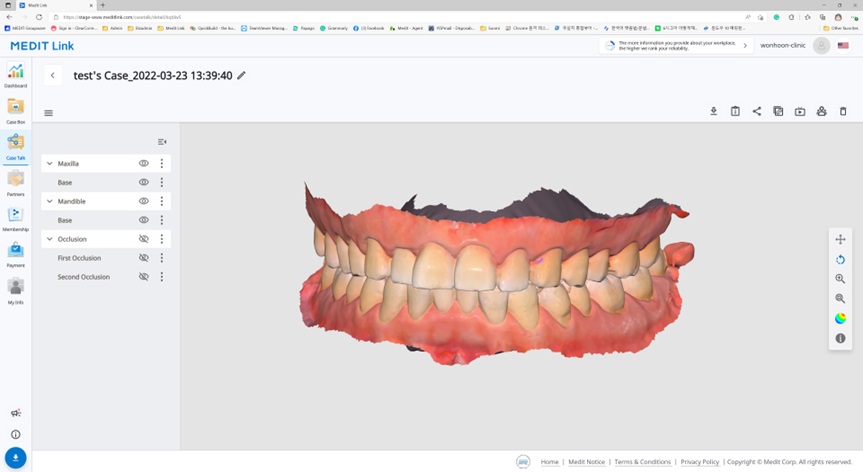Image resolution: width=863 pixels, height=472 pixels.
Task: Toggle Mandible eye visibility icon
Action: (x=144, y=201)
